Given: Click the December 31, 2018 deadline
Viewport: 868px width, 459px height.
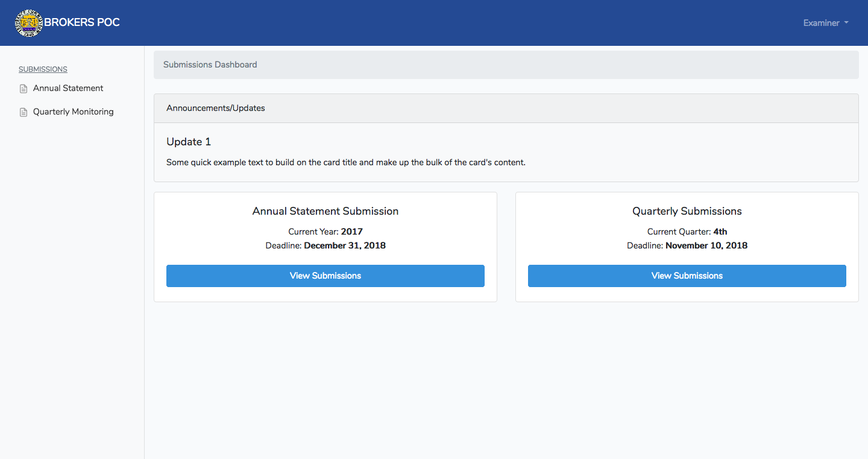Looking at the screenshot, I should (x=345, y=245).
